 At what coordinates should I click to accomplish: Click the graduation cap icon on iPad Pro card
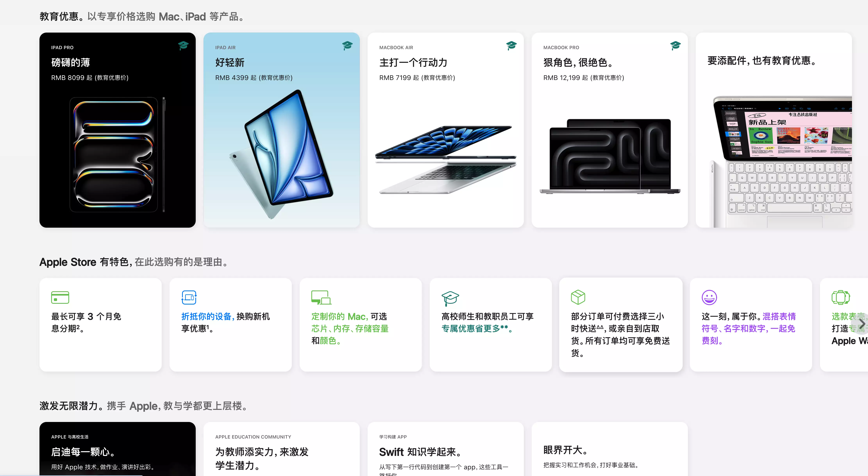coord(183,45)
